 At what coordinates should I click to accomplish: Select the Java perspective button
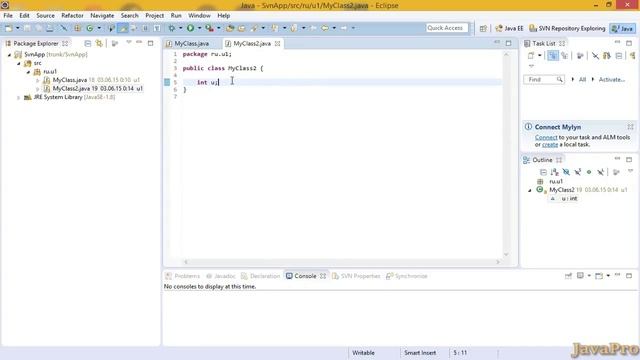622,29
